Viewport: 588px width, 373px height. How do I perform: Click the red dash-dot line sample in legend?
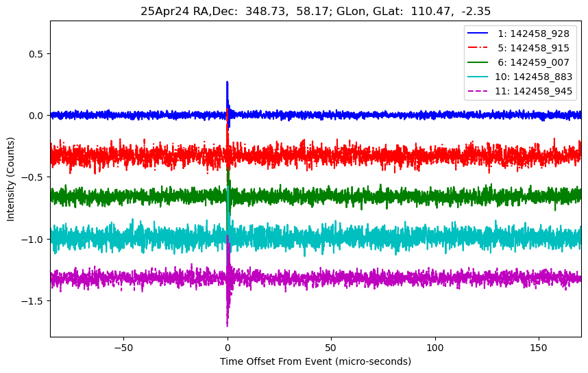pyautogui.click(x=478, y=47)
